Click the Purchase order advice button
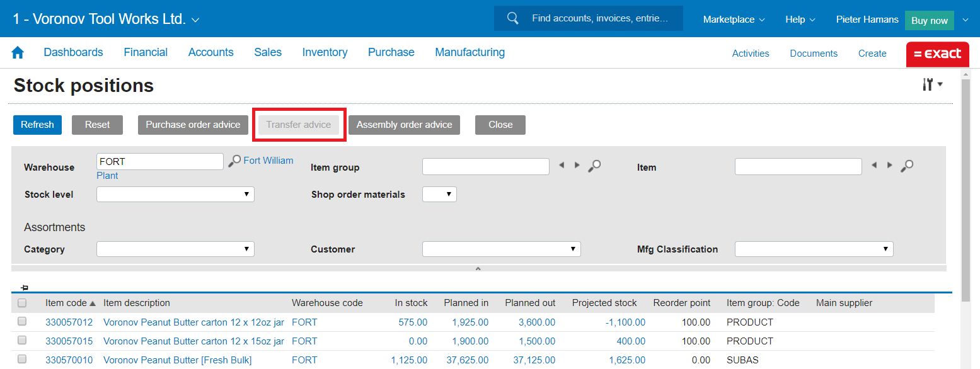The height and width of the screenshot is (369, 980). click(193, 125)
